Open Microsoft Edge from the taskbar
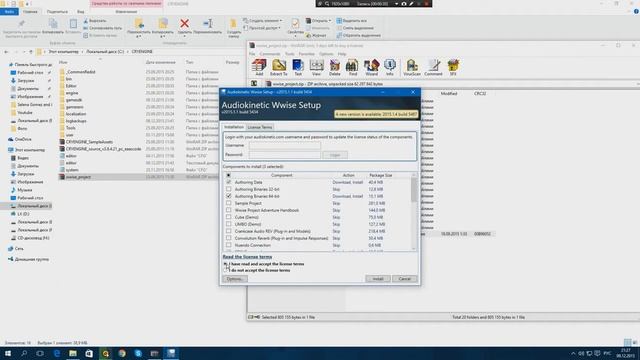640x360 pixels. point(57,353)
